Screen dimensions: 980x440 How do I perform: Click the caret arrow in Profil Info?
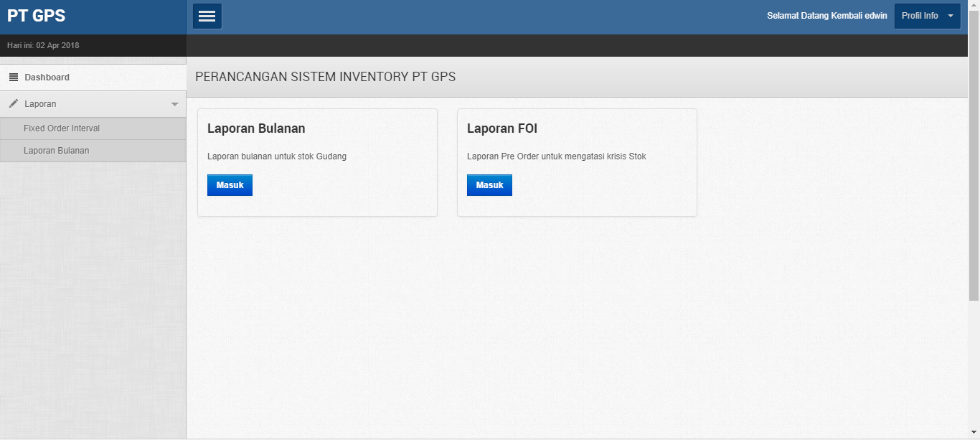tap(951, 17)
